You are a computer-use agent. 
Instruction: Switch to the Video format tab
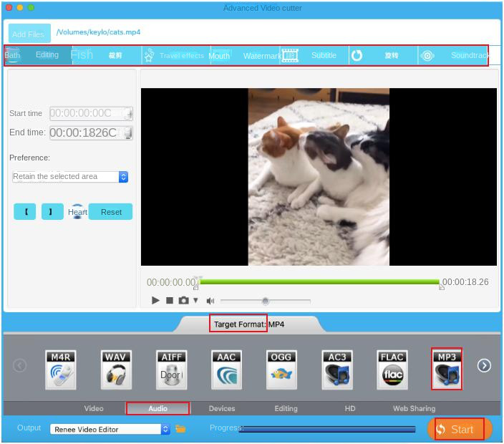pyautogui.click(x=94, y=409)
